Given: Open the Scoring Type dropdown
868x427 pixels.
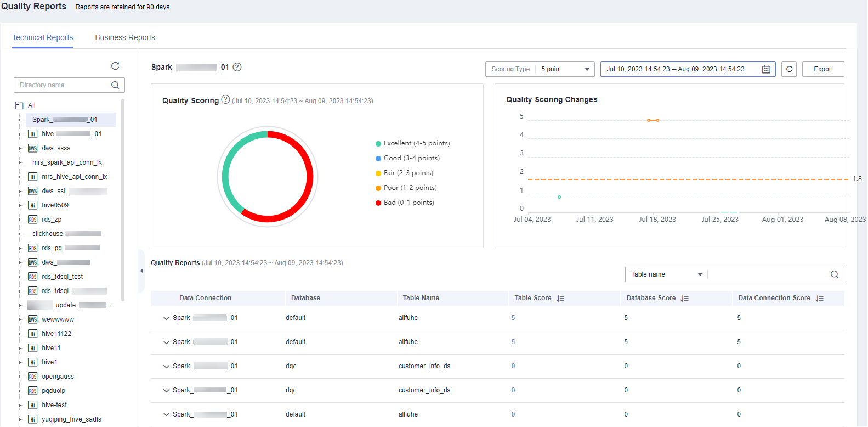Looking at the screenshot, I should click(565, 69).
